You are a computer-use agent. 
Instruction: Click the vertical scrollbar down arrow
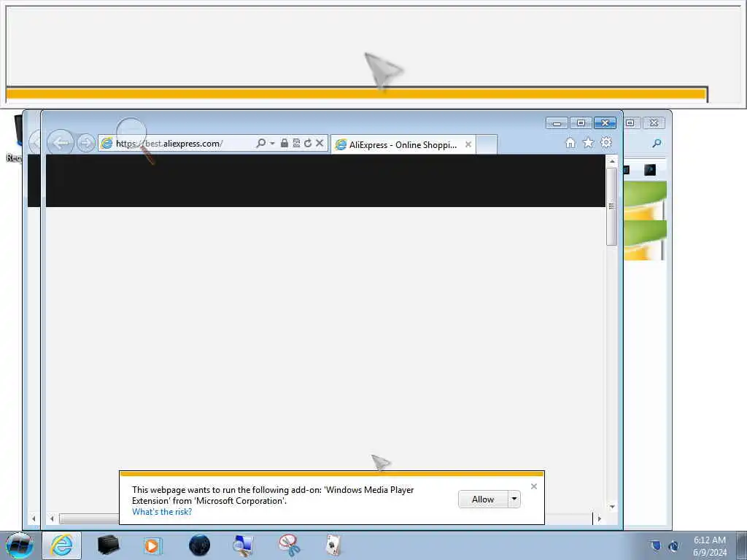(612, 507)
